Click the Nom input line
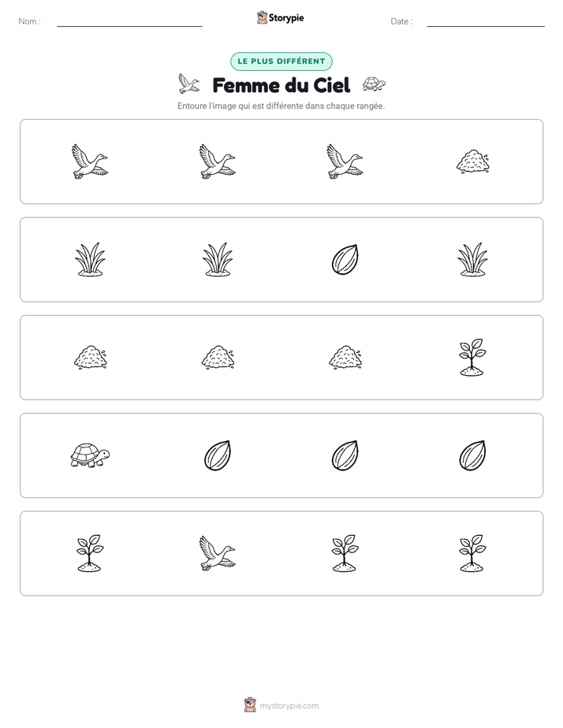This screenshot has height=728, width=563. coord(129,22)
